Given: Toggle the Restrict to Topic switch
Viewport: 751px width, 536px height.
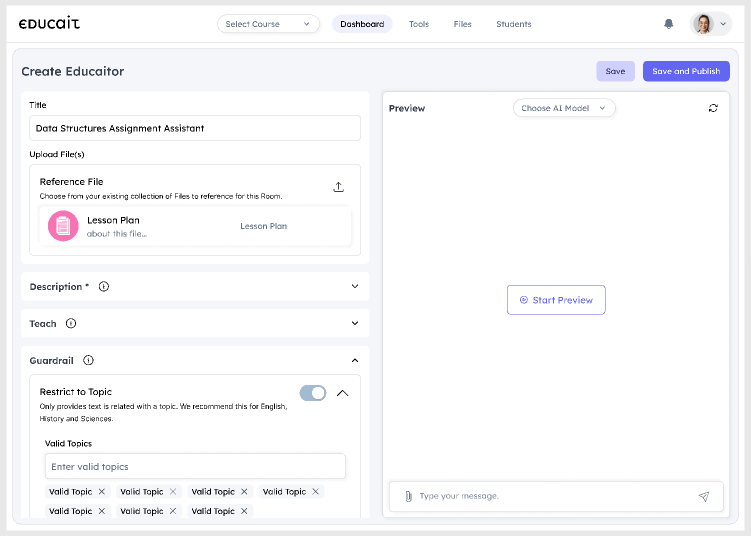Looking at the screenshot, I should (x=313, y=393).
